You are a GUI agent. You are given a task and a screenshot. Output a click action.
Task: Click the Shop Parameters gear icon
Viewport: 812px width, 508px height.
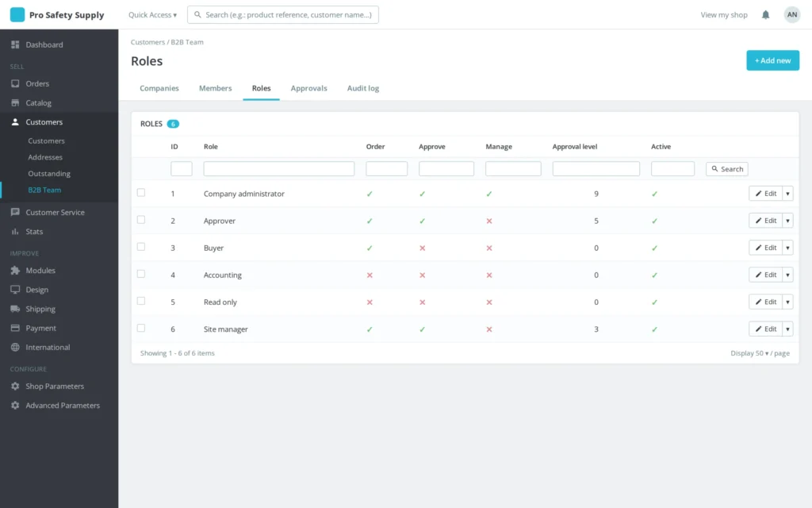tap(15, 386)
